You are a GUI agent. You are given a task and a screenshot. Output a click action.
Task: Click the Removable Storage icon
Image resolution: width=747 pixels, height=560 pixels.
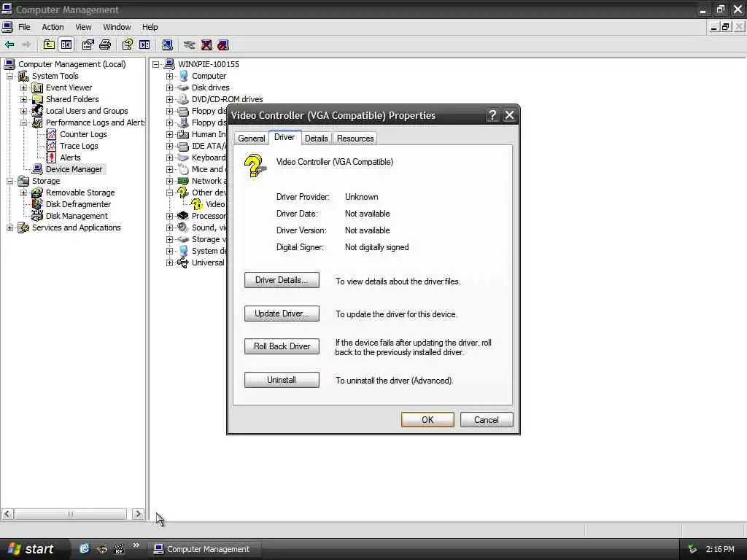(x=37, y=192)
